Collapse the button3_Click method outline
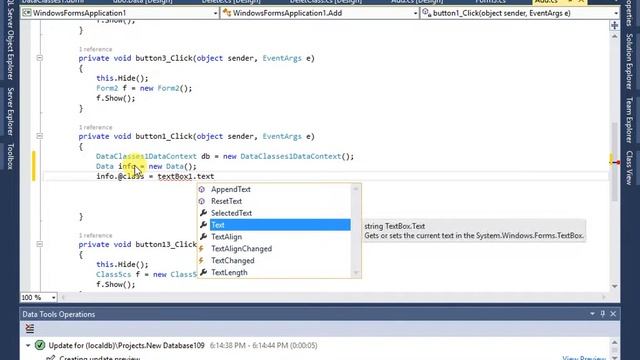The image size is (640, 360). point(40,58)
